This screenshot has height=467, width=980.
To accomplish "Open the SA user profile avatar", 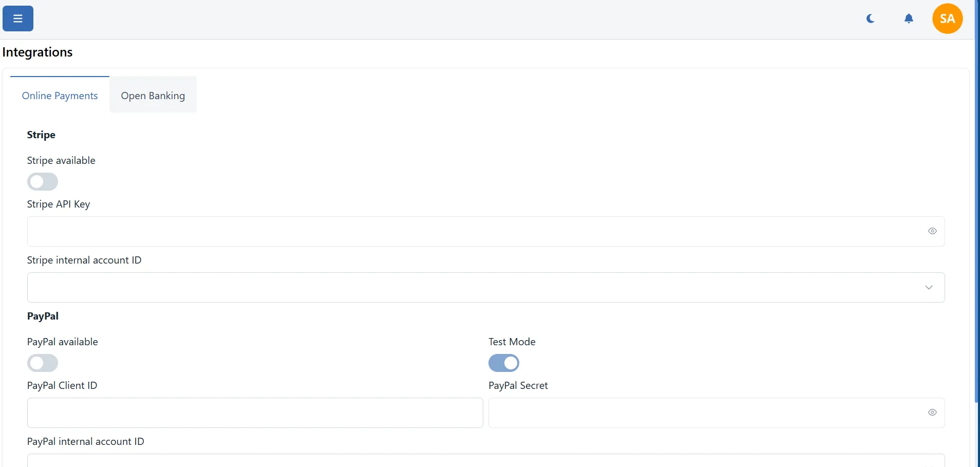I will 947,18.
